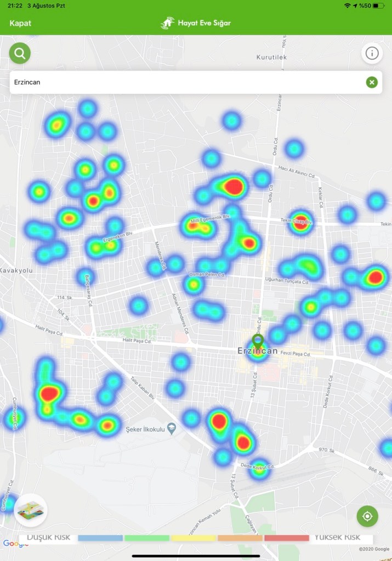Tap the Hayat Eve Sığar logo
392x561 pixels.
(x=196, y=23)
